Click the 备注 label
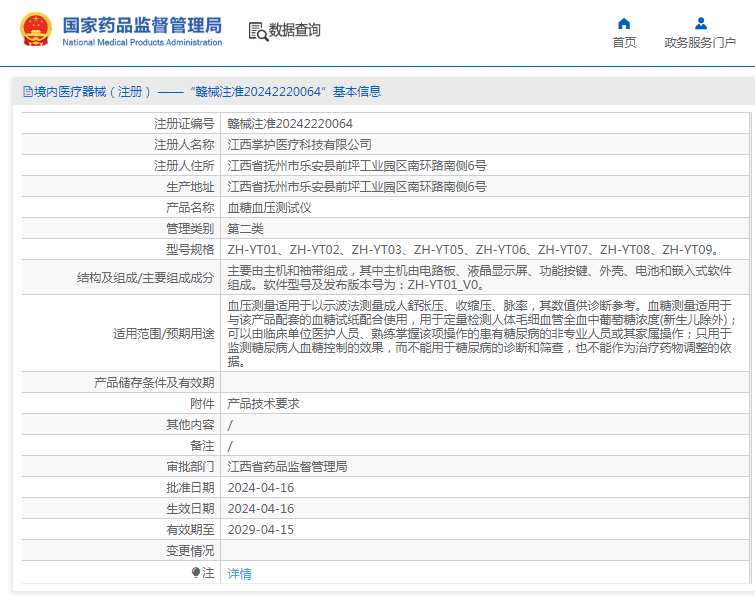Image resolution: width=755 pixels, height=598 pixels. pos(202,446)
